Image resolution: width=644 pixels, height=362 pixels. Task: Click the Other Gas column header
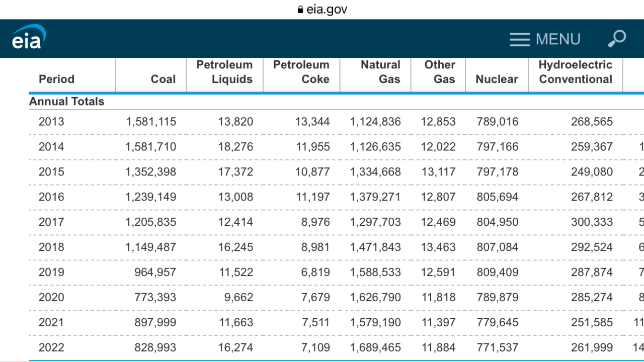(x=439, y=72)
